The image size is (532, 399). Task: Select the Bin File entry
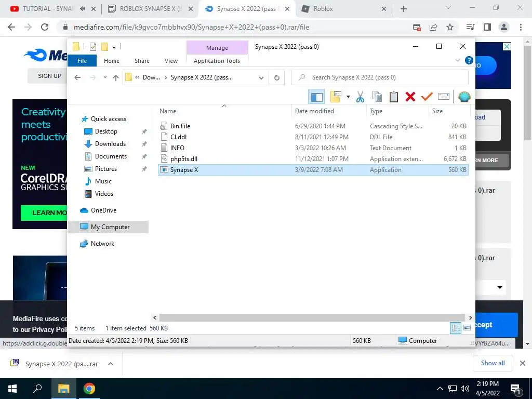[x=313, y=126]
